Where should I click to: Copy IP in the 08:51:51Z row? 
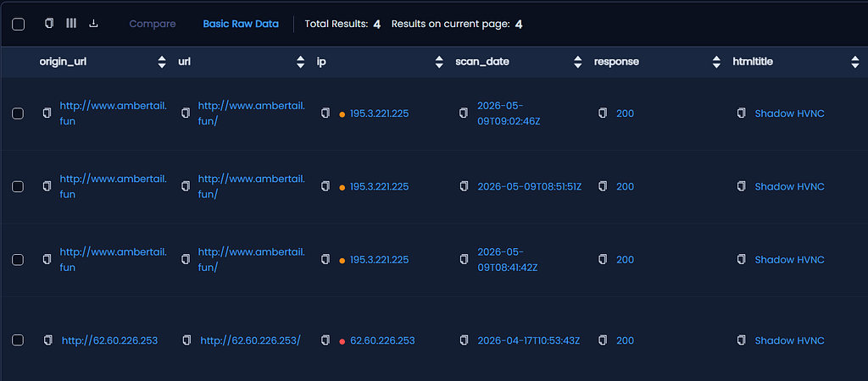(x=325, y=186)
